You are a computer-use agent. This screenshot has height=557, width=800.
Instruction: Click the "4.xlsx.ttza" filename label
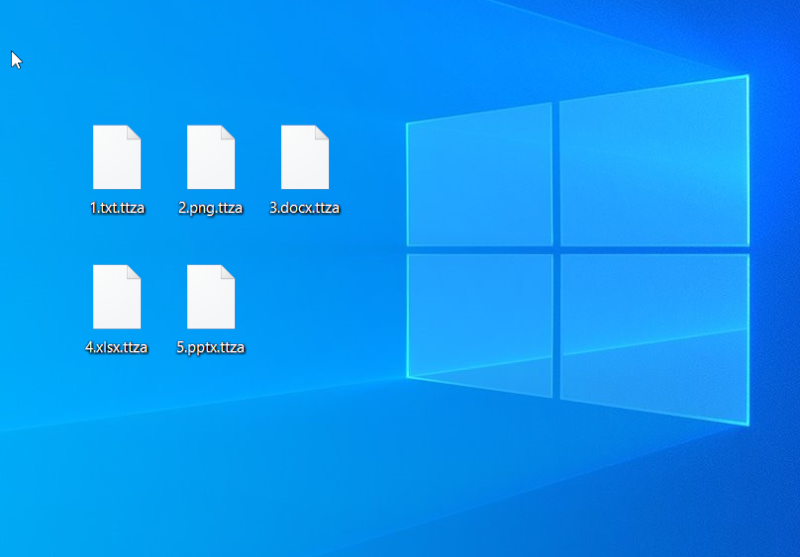pos(117,347)
